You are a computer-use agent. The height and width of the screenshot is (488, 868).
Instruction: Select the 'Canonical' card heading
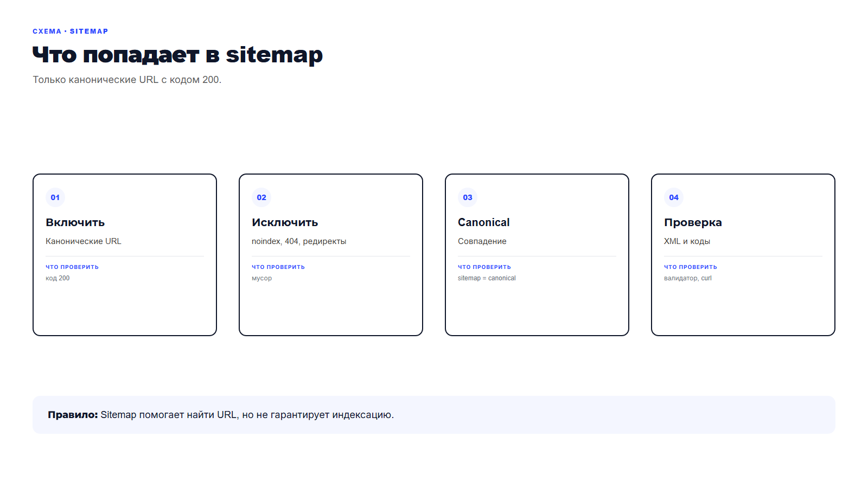(484, 222)
